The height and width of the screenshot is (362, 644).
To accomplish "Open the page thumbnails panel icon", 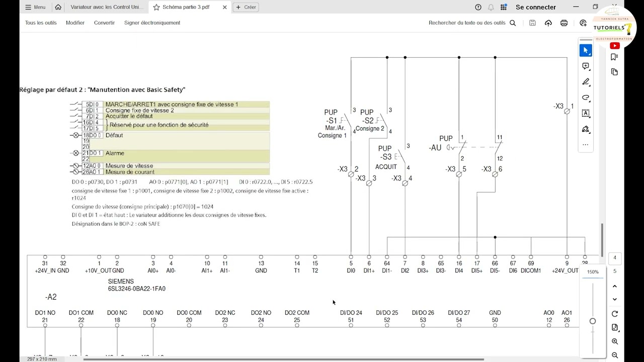I will (614, 72).
